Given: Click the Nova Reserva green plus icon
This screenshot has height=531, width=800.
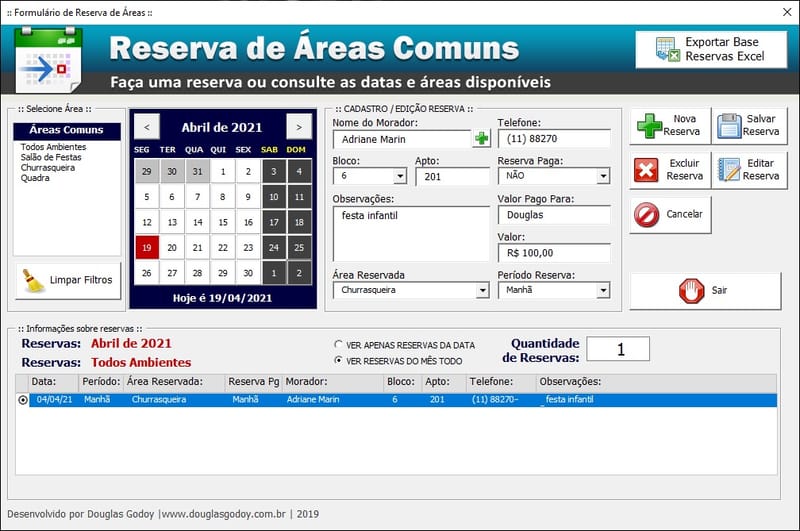Looking at the screenshot, I should [649, 126].
